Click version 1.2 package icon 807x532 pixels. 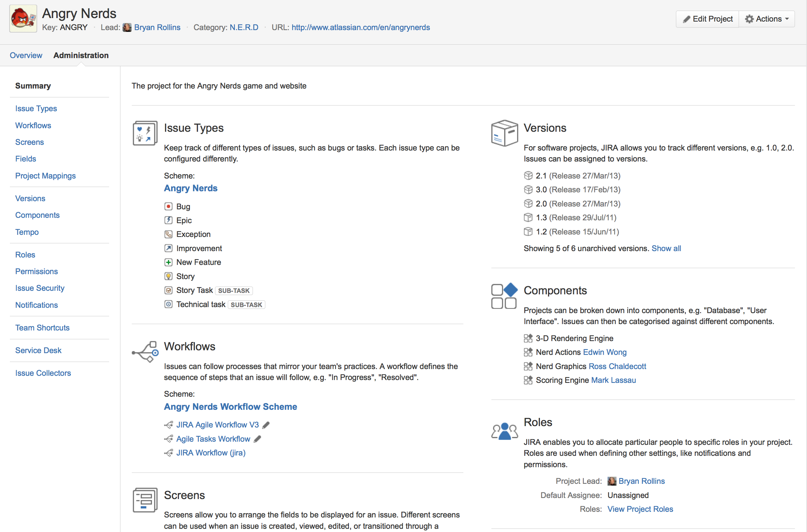[528, 231]
